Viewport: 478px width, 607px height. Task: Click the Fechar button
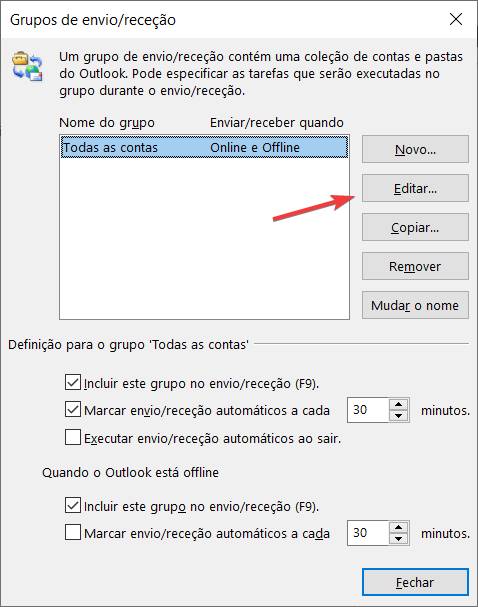415,582
